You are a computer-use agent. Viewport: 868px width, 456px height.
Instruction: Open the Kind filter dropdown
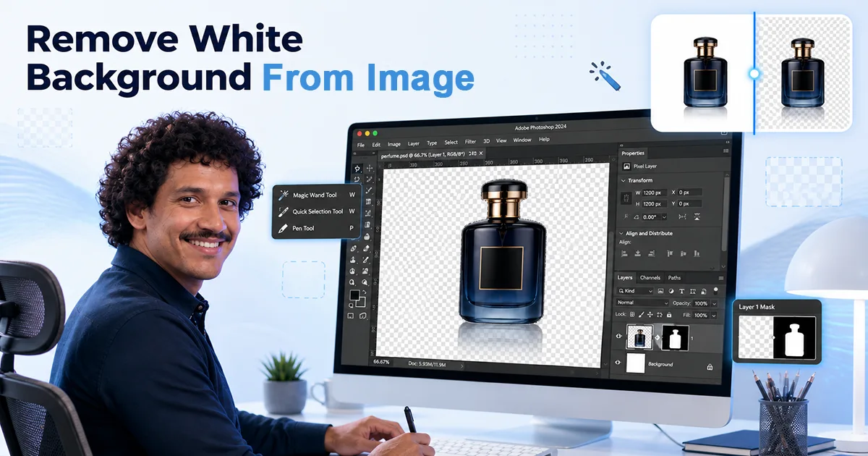(635, 291)
